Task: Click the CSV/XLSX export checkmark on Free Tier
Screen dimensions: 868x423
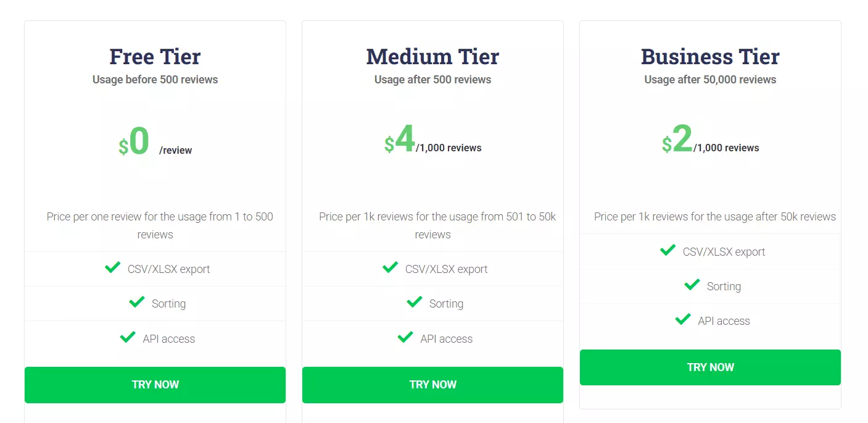Action: pos(112,267)
